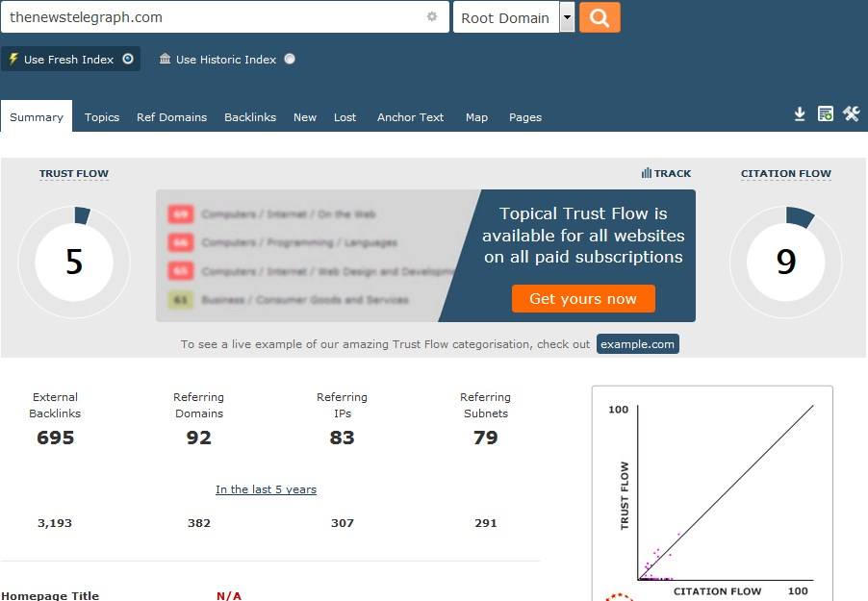This screenshot has width=868, height=601.
Task: Click the five-year IPs value 307
Action: click(343, 523)
